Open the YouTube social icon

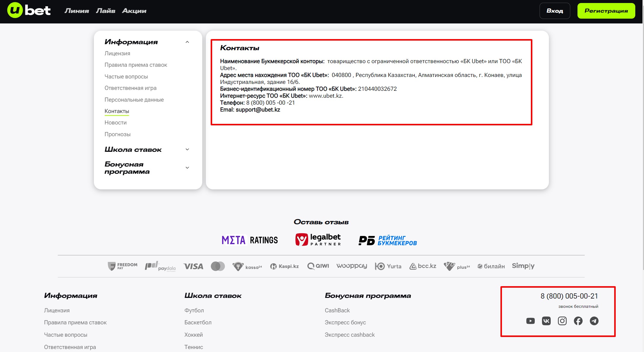tap(531, 321)
